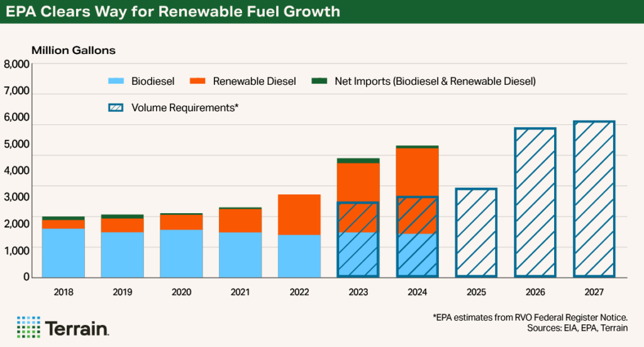Click the 'Renewable Diesel' legend label
The image size is (644, 347).
pyautogui.click(x=254, y=81)
